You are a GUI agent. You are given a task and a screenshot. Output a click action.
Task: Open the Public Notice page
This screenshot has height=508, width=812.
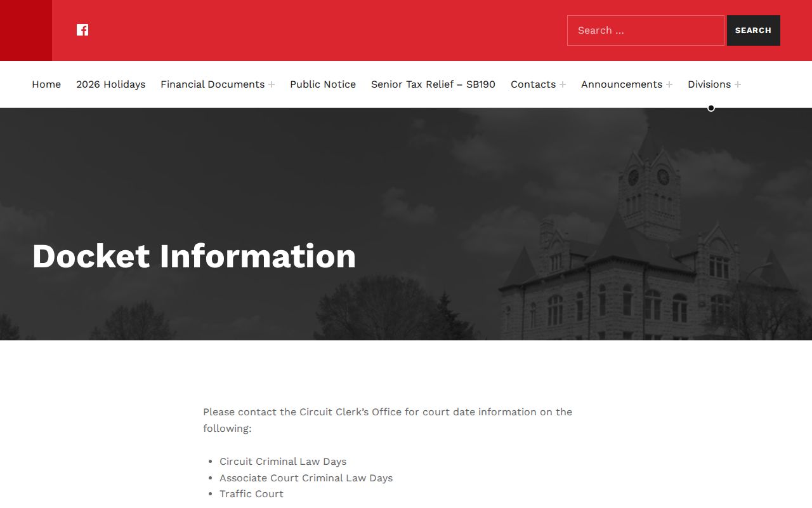coord(323,84)
